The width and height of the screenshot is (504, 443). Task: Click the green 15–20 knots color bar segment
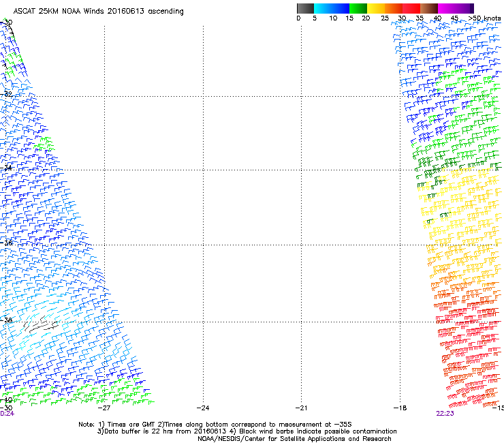[x=358, y=8]
